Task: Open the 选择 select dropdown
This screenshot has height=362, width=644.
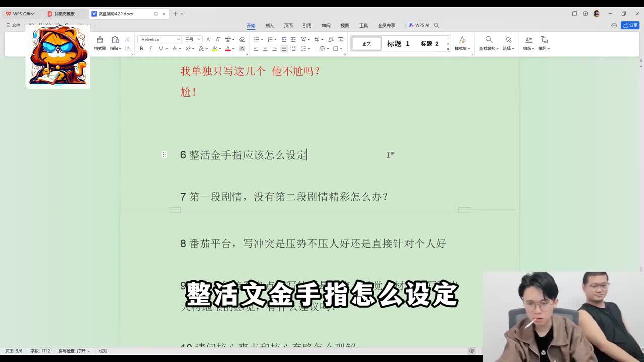Action: coord(508,49)
